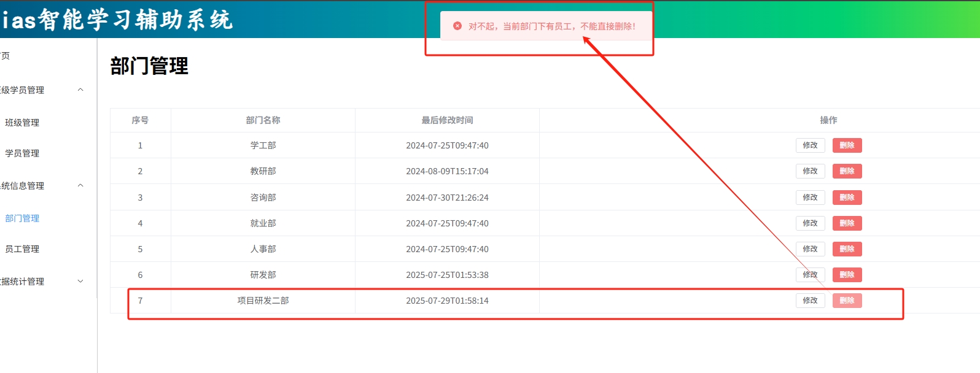Click 修改 for the 咨询部 row
The height and width of the screenshot is (373, 980).
(810, 198)
